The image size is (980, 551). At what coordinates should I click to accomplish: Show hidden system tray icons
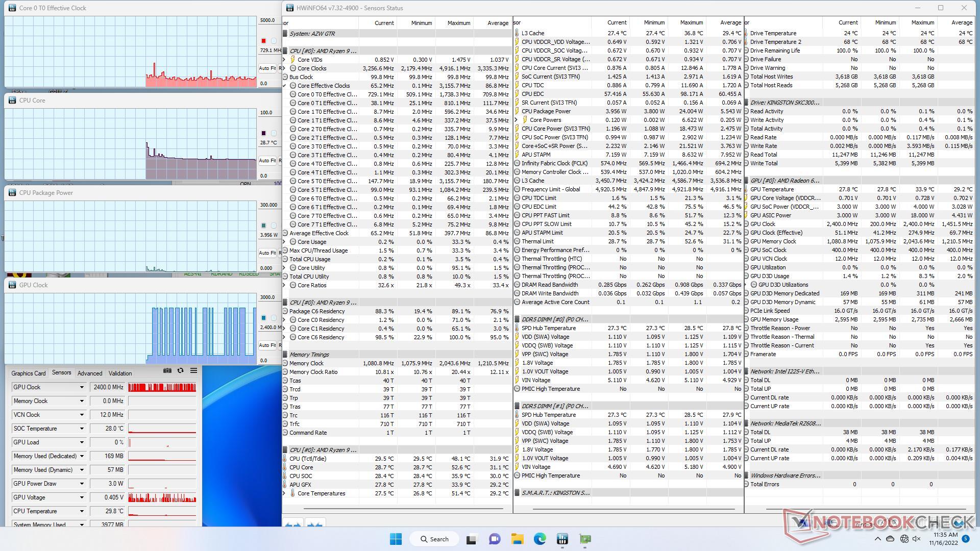tap(877, 539)
